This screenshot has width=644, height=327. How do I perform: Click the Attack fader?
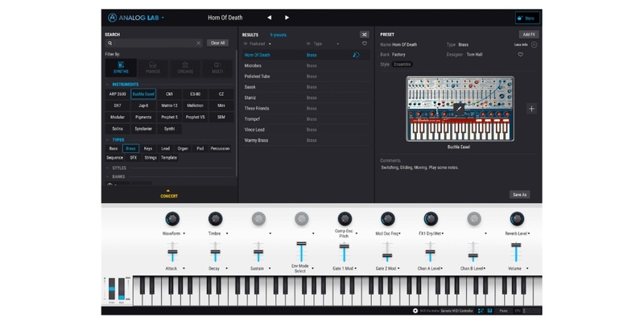click(172, 252)
